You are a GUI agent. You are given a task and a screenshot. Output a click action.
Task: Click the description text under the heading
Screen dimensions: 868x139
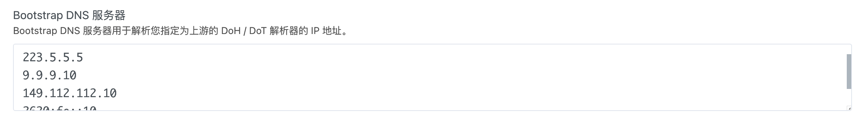tap(181, 31)
